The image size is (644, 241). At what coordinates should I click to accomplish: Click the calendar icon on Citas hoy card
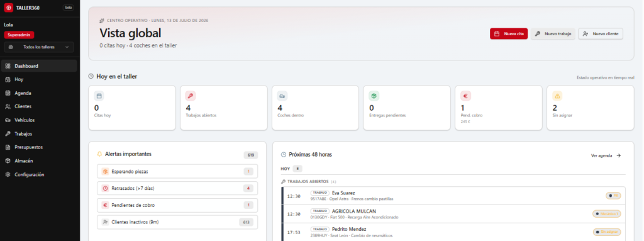click(99, 96)
